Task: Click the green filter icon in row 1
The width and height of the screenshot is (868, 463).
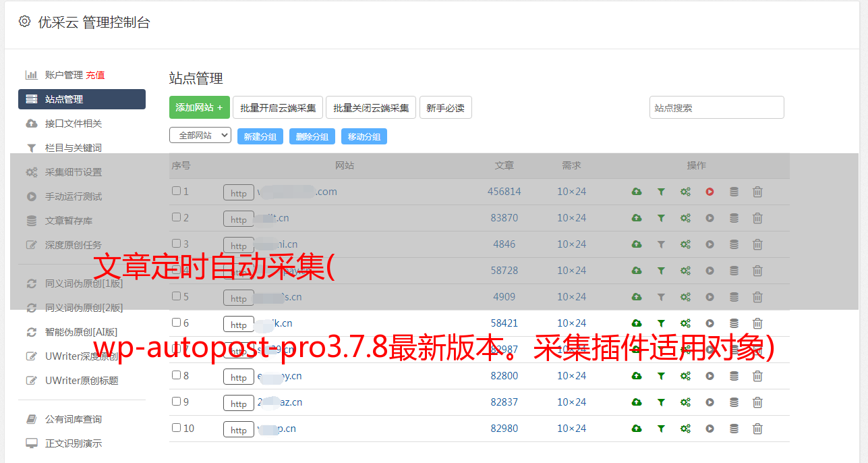Action: click(661, 192)
